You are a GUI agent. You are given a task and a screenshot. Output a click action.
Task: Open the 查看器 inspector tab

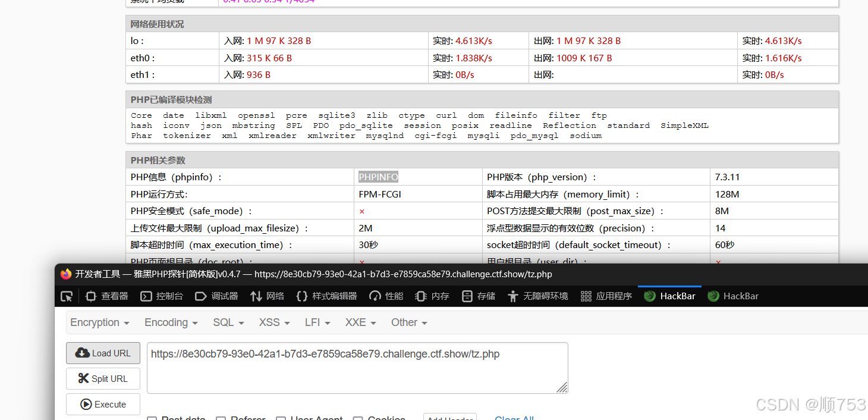pyautogui.click(x=107, y=296)
